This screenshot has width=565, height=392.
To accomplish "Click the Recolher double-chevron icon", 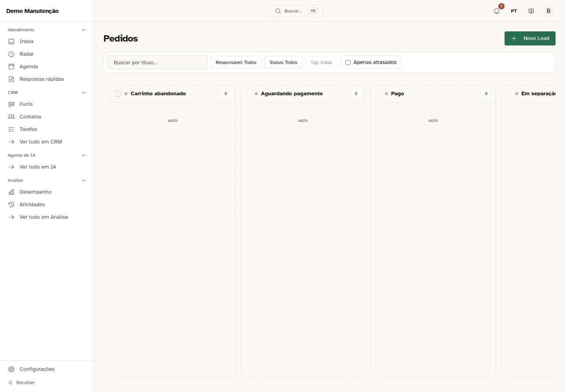I will tap(11, 383).
